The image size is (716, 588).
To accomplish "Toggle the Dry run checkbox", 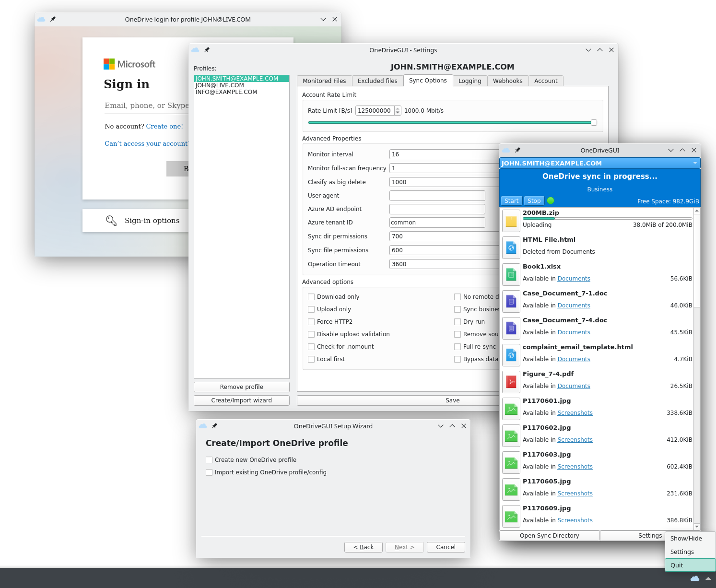I will [458, 322].
